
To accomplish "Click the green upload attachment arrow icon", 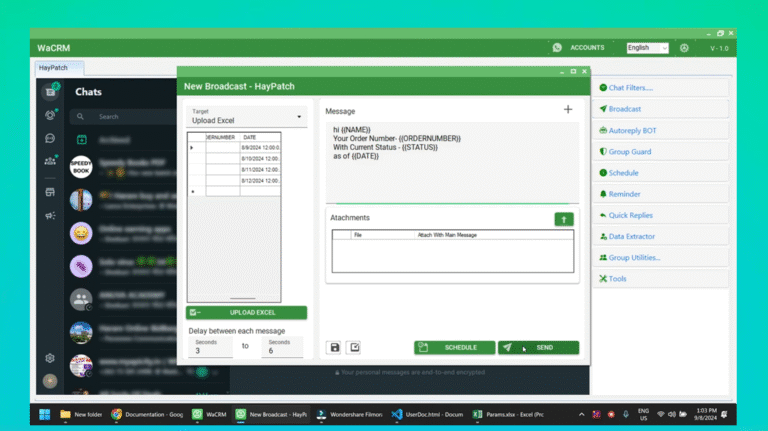I will 564,219.
